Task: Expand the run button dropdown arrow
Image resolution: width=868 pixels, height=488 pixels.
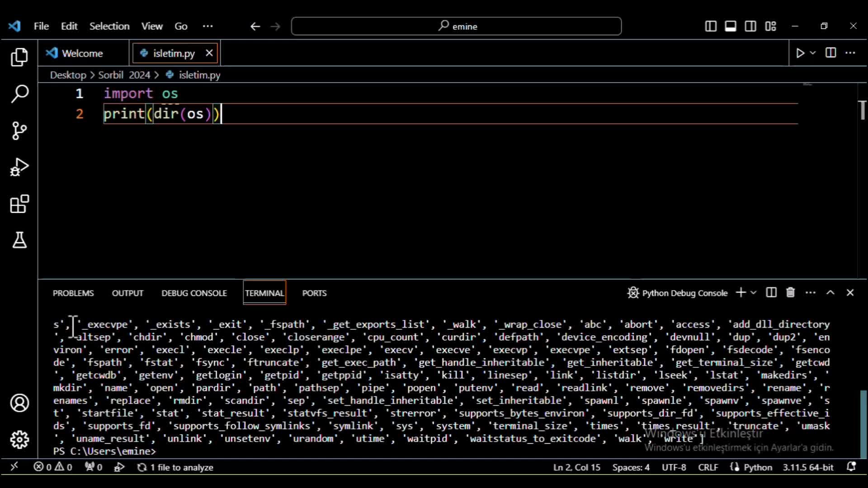Action: [x=813, y=53]
